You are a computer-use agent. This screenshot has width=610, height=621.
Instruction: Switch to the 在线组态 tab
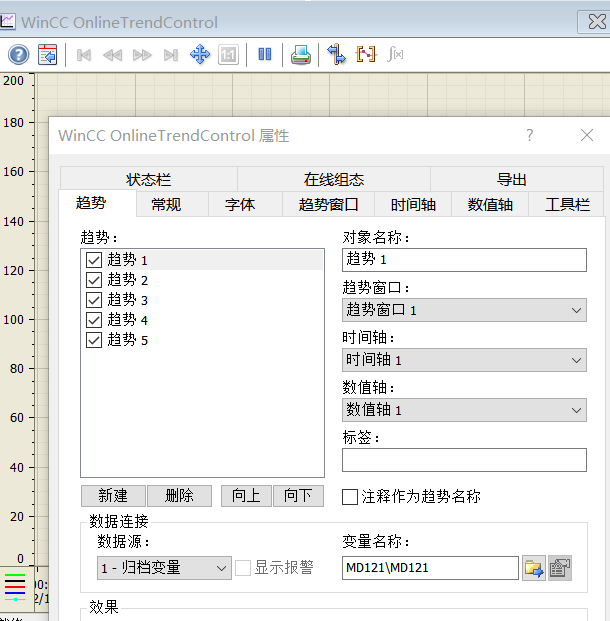[x=334, y=180]
